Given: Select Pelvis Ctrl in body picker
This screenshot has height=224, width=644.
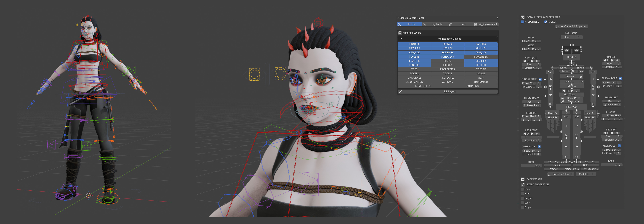Looking at the screenshot, I should [572, 107].
